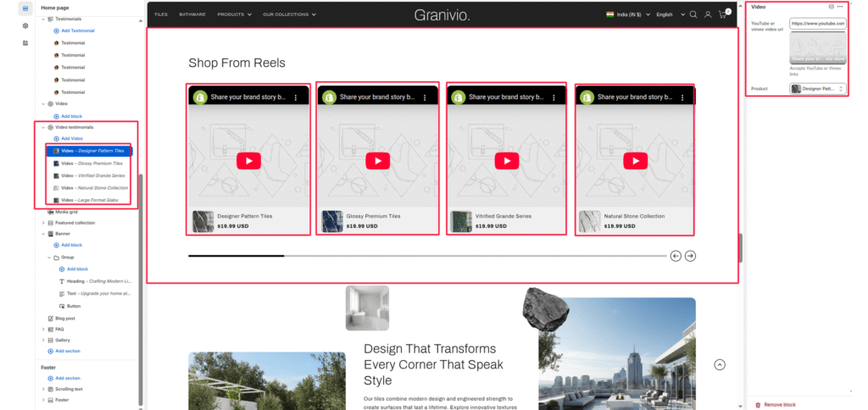Click the YouTube or Vimeo URL field
The width and height of the screenshot is (868, 410).
817,24
